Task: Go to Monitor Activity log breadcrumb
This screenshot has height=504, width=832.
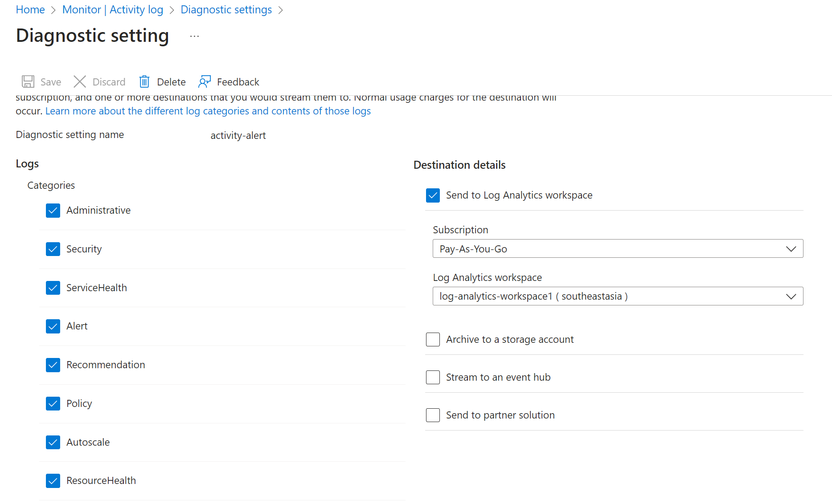Action: (x=112, y=9)
